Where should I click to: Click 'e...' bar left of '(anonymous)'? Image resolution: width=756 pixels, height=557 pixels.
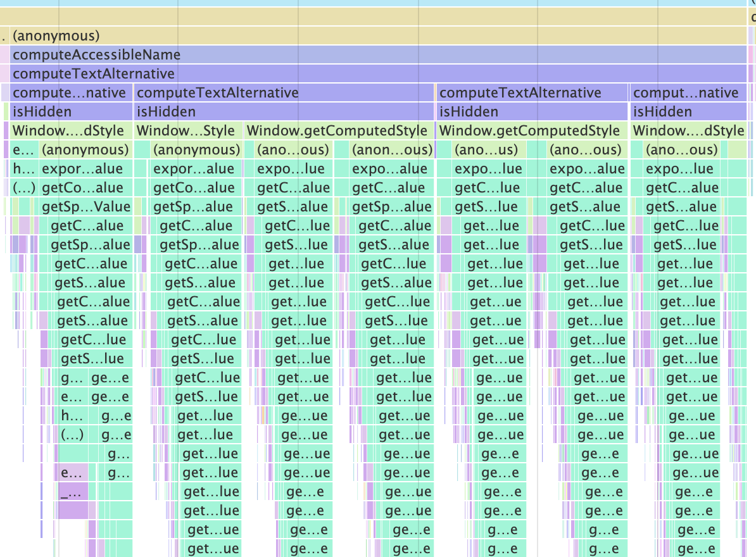[23, 150]
